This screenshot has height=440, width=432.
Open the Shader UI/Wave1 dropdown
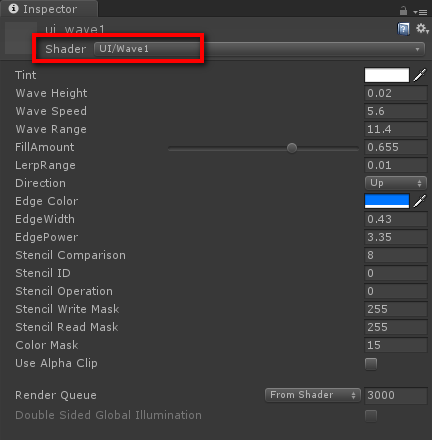(x=259, y=49)
